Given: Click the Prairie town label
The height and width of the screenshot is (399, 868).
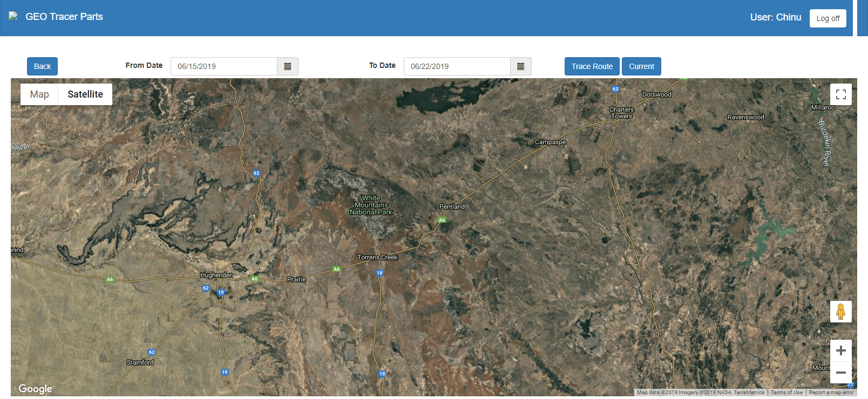Looking at the screenshot, I should [296, 279].
